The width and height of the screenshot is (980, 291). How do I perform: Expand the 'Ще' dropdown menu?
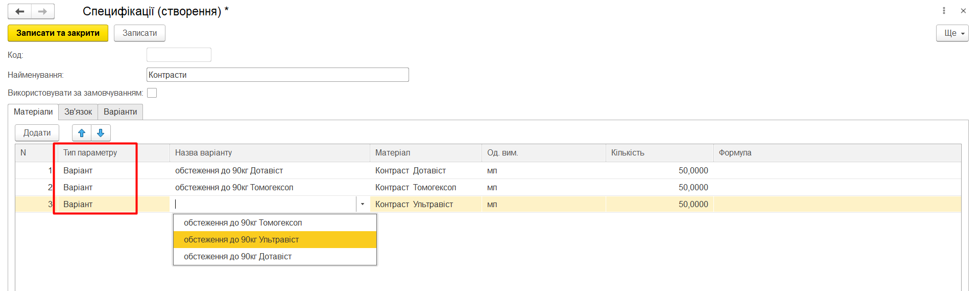[x=952, y=33]
